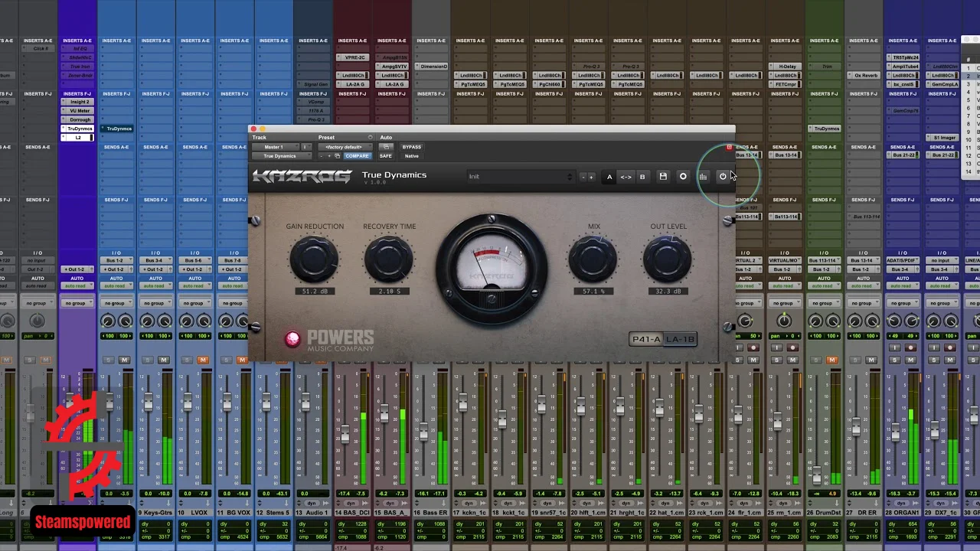Click the volume fader on 11 BG VOX track
This screenshot has height=551, width=980.
pyautogui.click(x=227, y=402)
